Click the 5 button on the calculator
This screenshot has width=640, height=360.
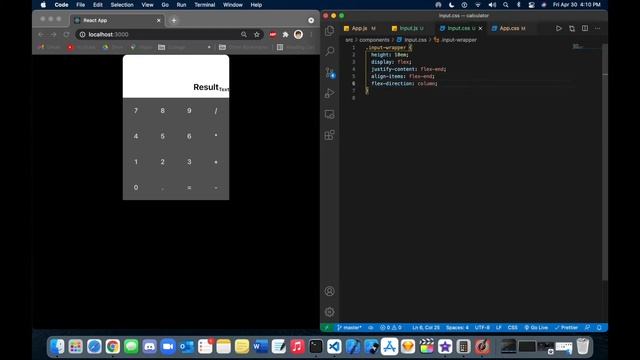(x=162, y=136)
